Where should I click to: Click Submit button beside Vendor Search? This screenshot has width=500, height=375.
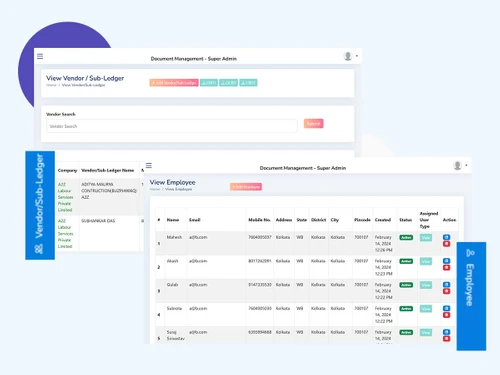pyautogui.click(x=313, y=124)
